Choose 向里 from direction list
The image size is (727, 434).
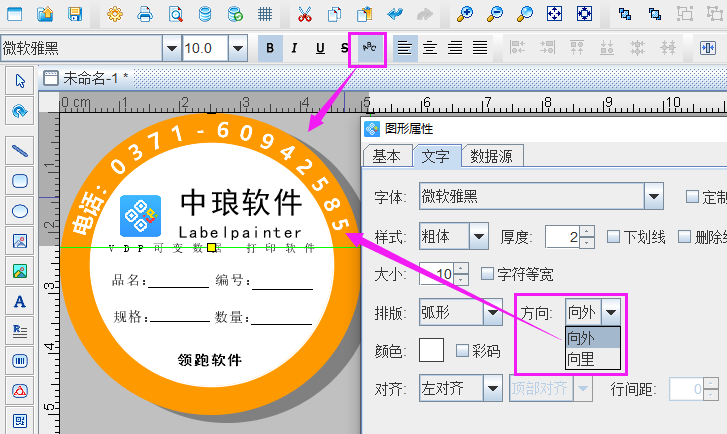[593, 358]
